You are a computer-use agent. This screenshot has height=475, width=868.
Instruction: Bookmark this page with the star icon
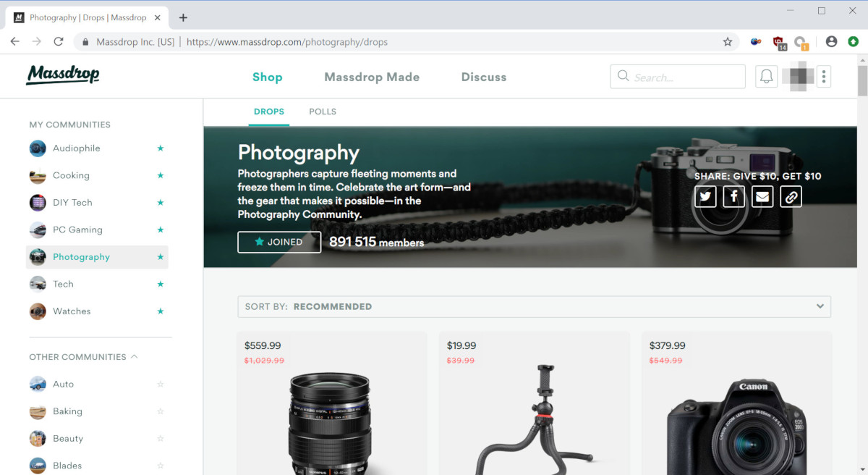[x=728, y=42]
